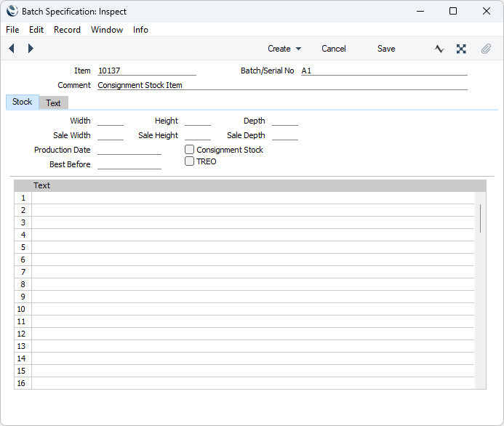Select the Stock tab

[x=22, y=102]
